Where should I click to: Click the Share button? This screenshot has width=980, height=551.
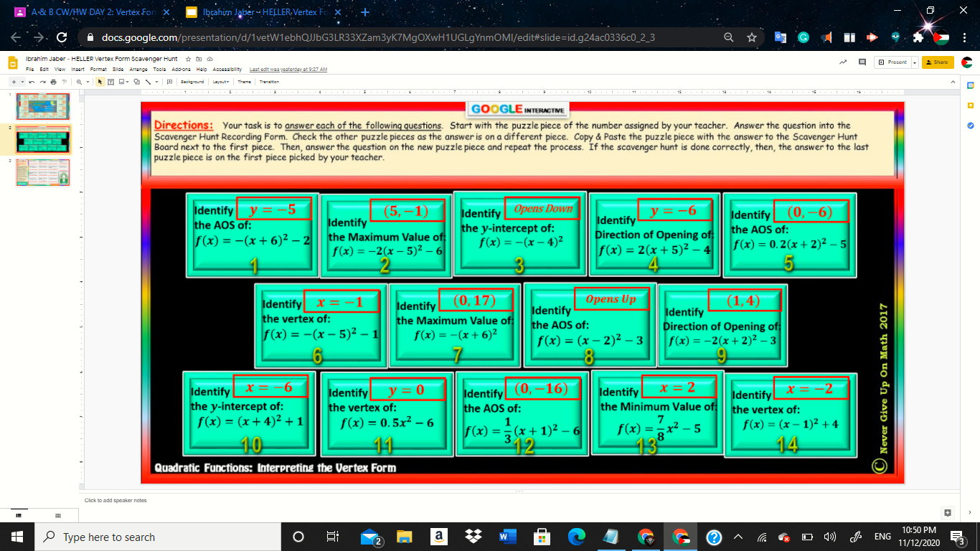[938, 62]
